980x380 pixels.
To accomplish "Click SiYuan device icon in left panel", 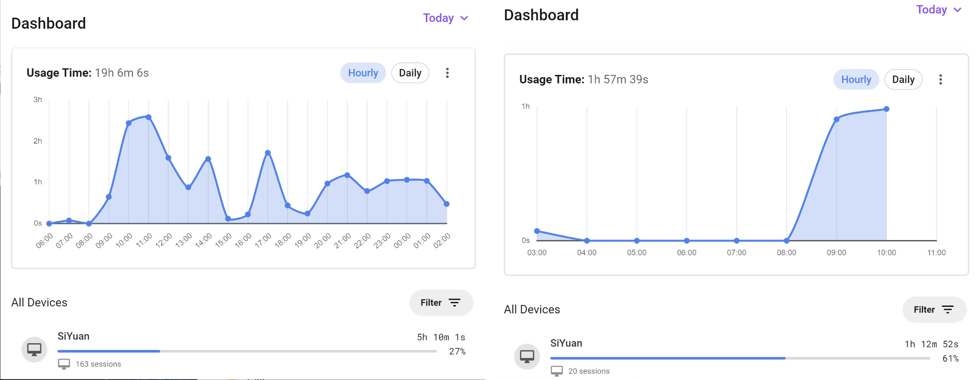I will (34, 349).
